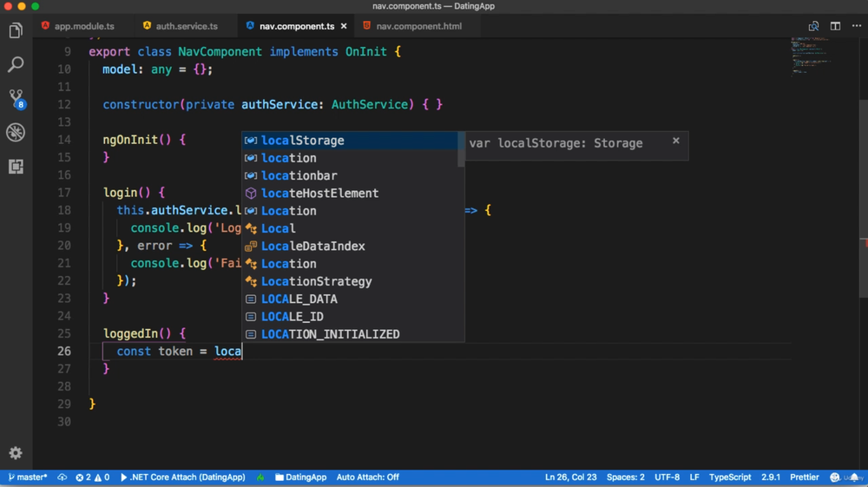Choose LOCATION_INITIALIZED suggestion
Image resolution: width=868 pixels, height=487 pixels.
(x=350, y=334)
